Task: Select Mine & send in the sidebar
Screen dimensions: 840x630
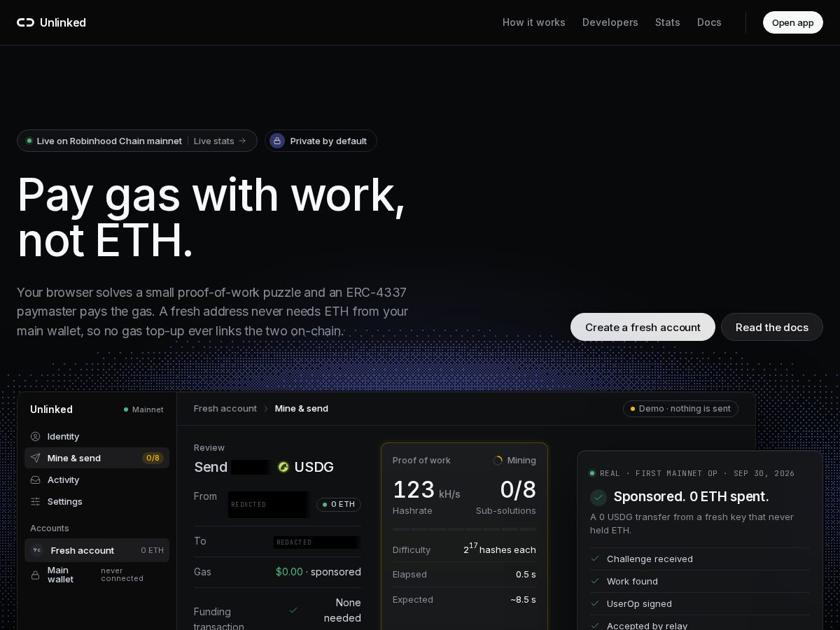Action: (97, 458)
